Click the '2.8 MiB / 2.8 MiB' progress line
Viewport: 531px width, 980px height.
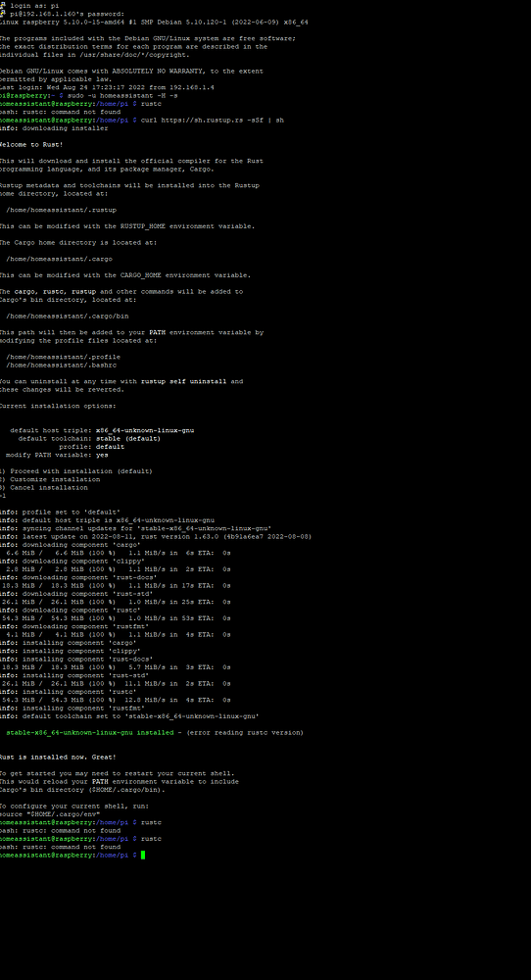point(119,568)
